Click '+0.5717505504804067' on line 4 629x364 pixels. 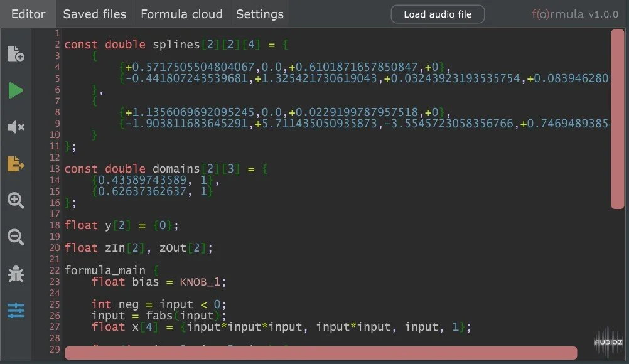click(190, 67)
